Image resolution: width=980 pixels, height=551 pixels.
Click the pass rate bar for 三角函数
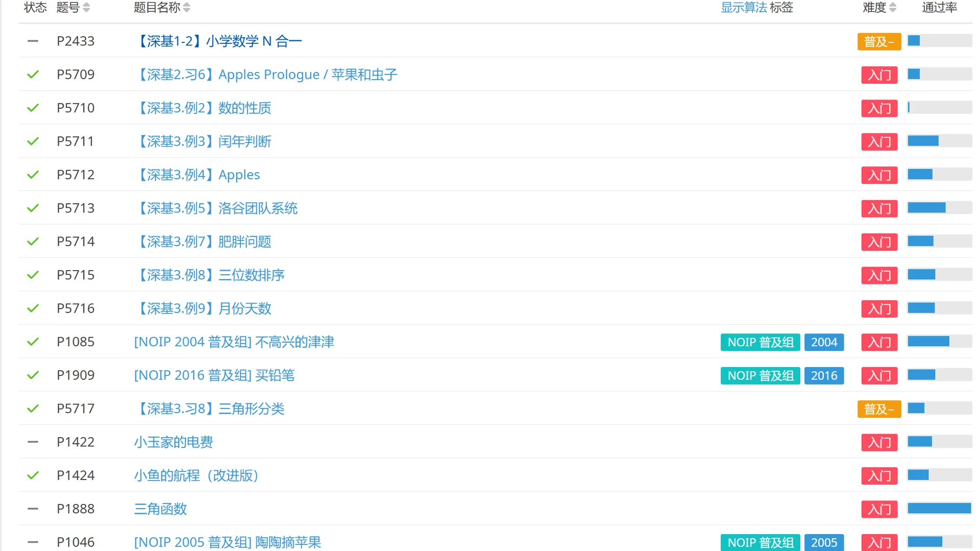point(939,509)
